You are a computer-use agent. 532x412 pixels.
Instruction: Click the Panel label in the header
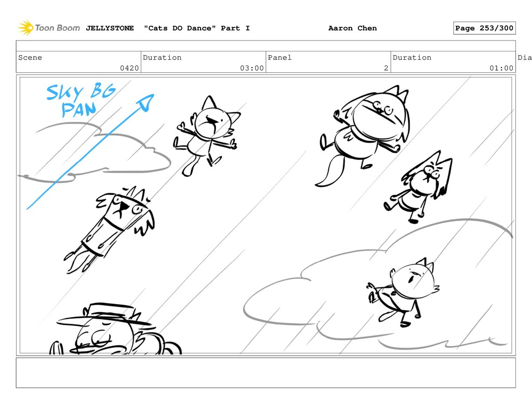[x=280, y=57]
